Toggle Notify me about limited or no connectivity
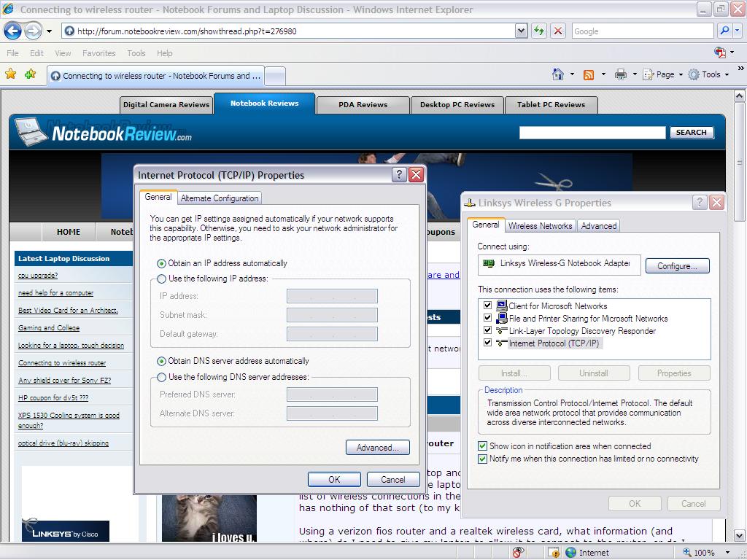Viewport: 747px width, 560px height. pos(483,459)
